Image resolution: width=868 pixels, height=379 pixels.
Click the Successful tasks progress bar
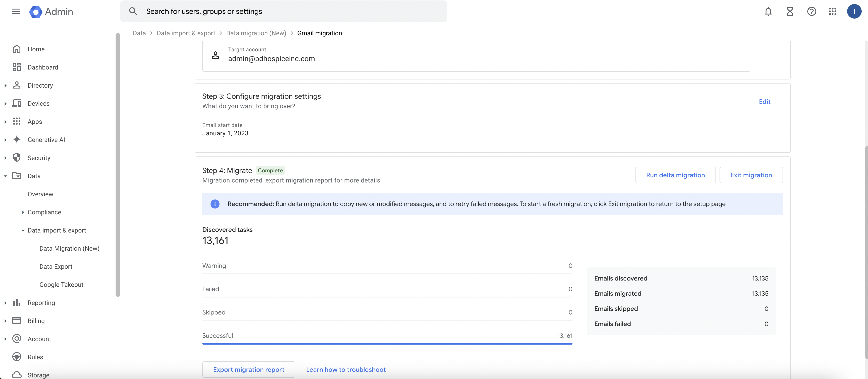387,344
